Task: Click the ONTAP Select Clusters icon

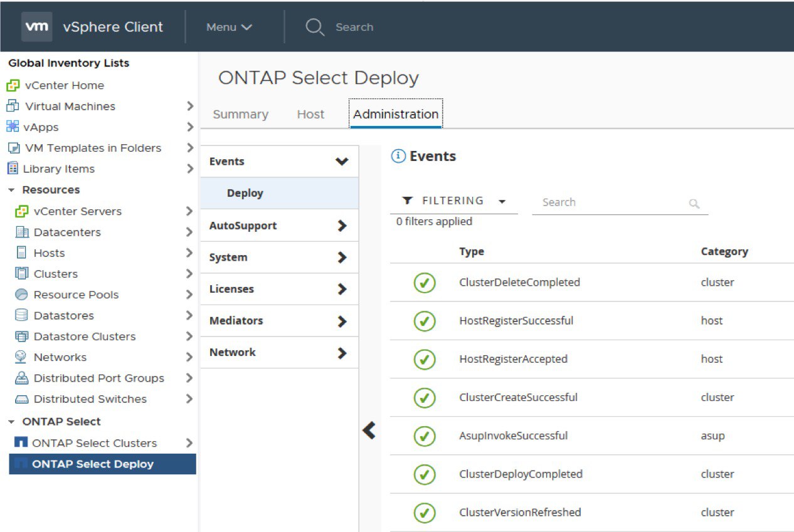Action: [x=21, y=443]
